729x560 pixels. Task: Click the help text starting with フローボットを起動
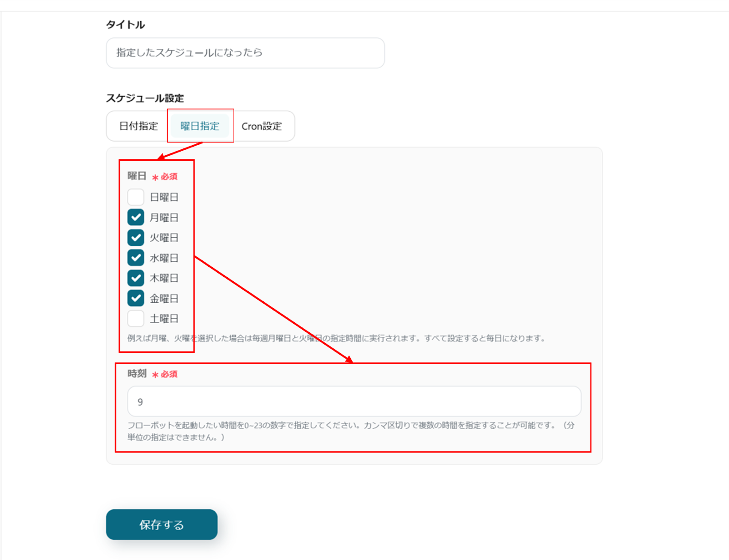tap(351, 431)
